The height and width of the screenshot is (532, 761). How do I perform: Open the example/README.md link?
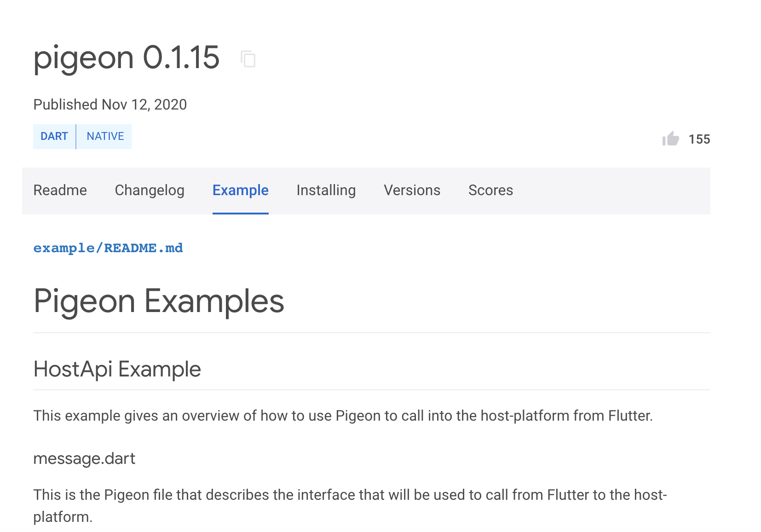tap(108, 248)
